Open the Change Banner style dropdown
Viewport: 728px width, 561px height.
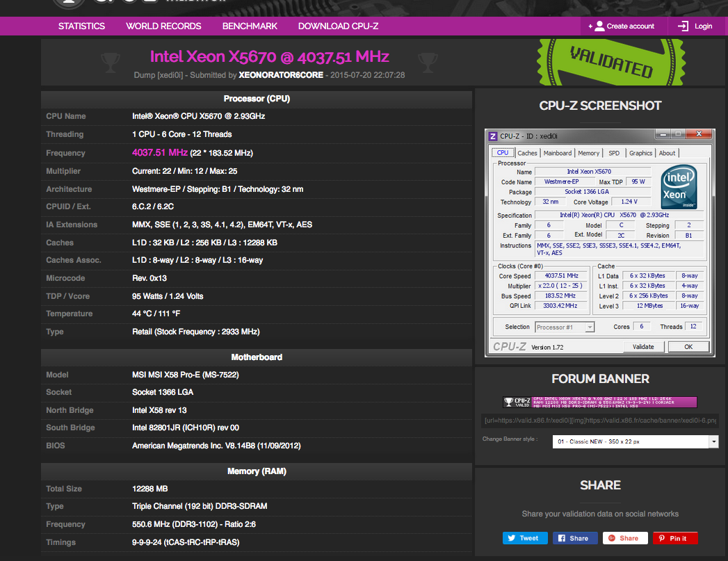635,441
